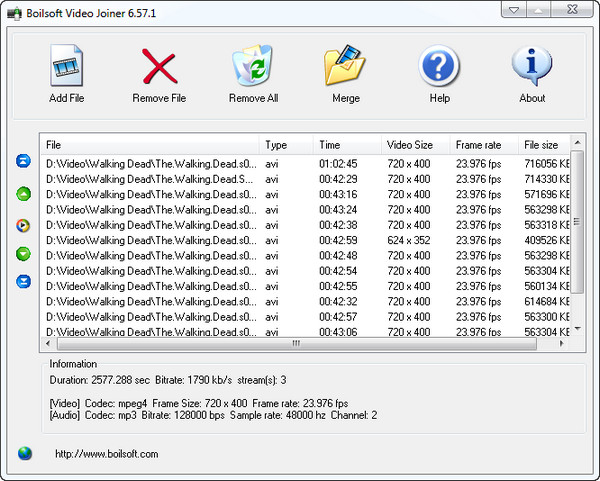Click the 409526 KB file size cell

tap(547, 240)
